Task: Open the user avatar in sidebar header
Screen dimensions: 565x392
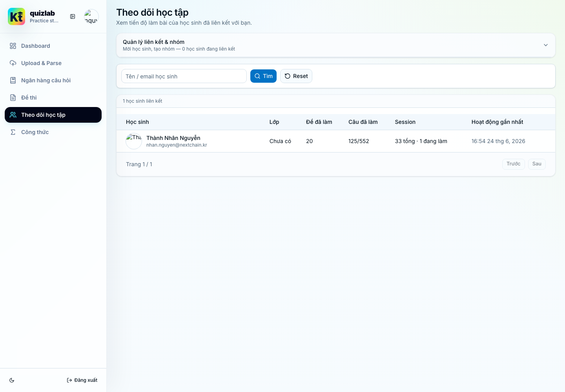Action: click(91, 16)
